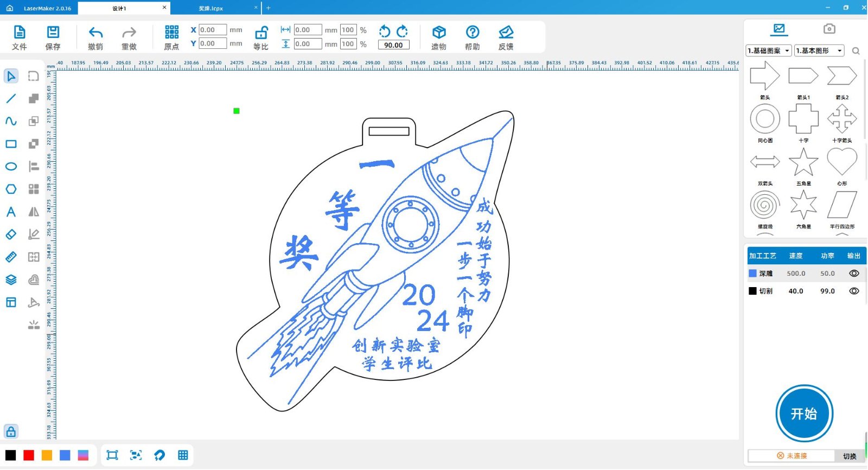Expand the 1.基础图案 category dropdown
This screenshot has width=868, height=470.
(769, 50)
